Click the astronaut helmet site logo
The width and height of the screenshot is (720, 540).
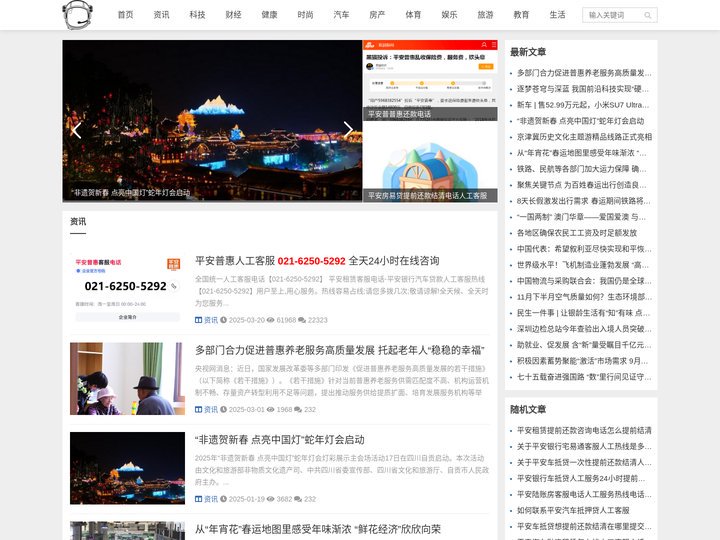point(78,15)
